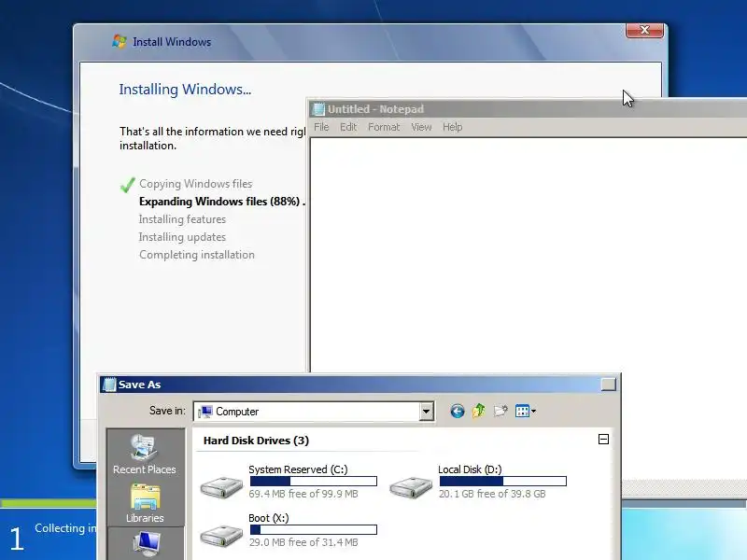
Task: Click the Back arrow icon in Save As
Action: pos(458,411)
